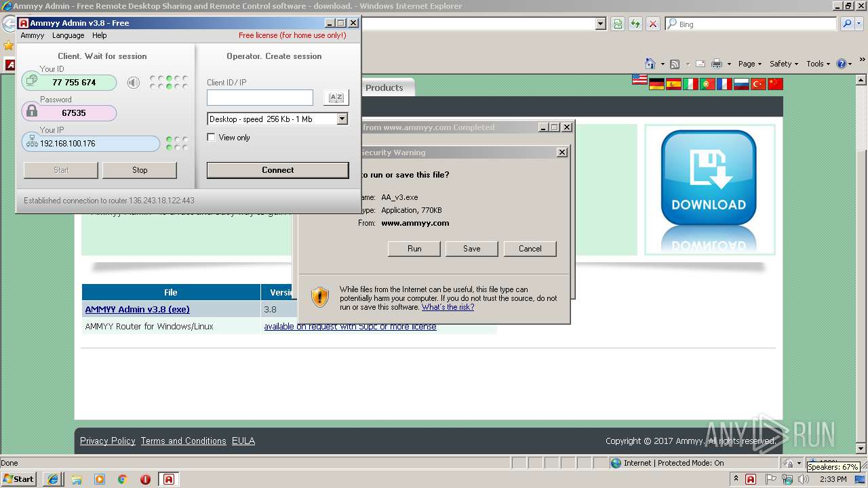Click the IE favorites star icon
The width and height of the screenshot is (868, 488).
click(8, 45)
